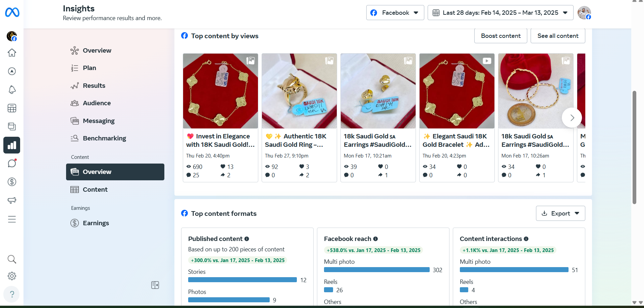Open the compass navigation icon in left rail

tap(12, 71)
